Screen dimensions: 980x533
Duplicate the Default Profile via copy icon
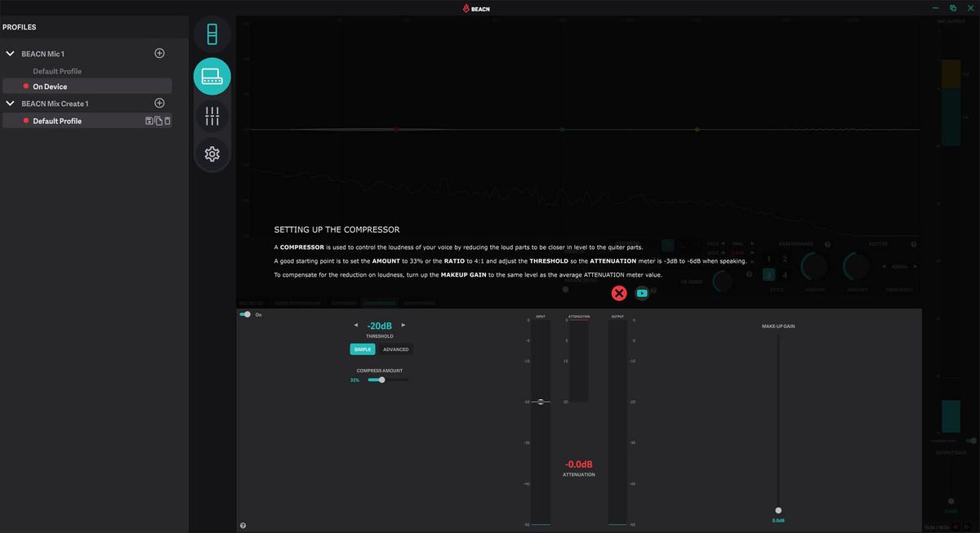[158, 121]
